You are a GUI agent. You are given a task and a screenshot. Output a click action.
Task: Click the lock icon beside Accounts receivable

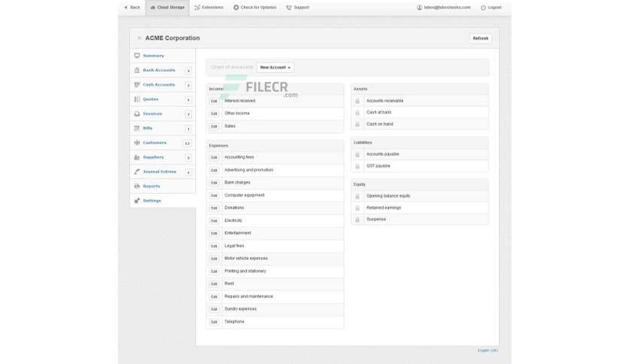(357, 101)
